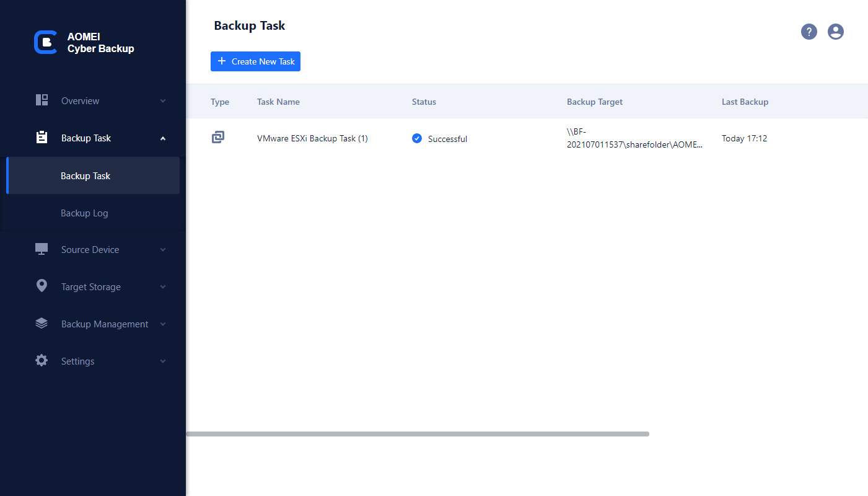Open the Target Storage sidebar menu
This screenshot has width=868, height=496.
coord(93,287)
